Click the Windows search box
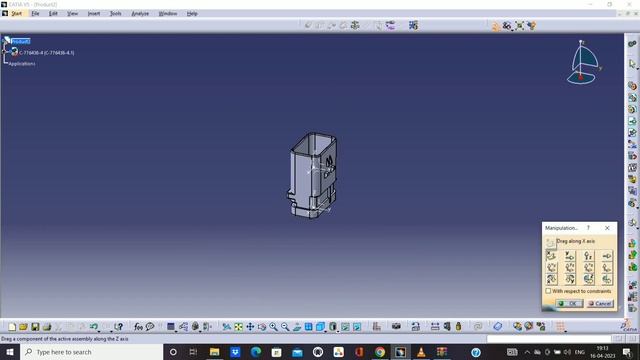640x360 pixels. [x=92, y=352]
